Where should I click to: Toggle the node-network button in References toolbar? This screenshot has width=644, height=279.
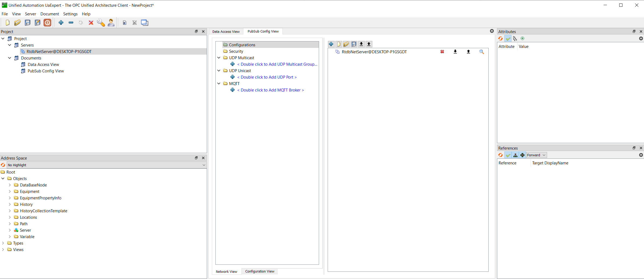coord(523,155)
